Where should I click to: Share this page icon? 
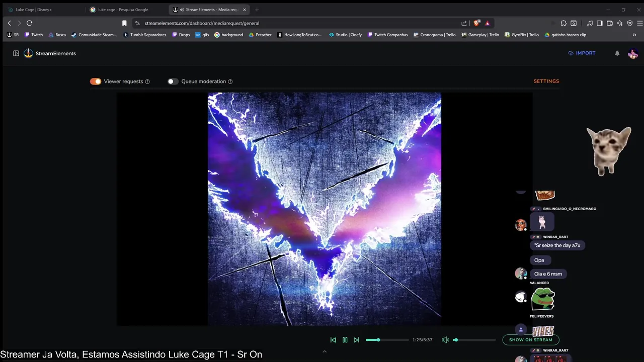(x=464, y=23)
